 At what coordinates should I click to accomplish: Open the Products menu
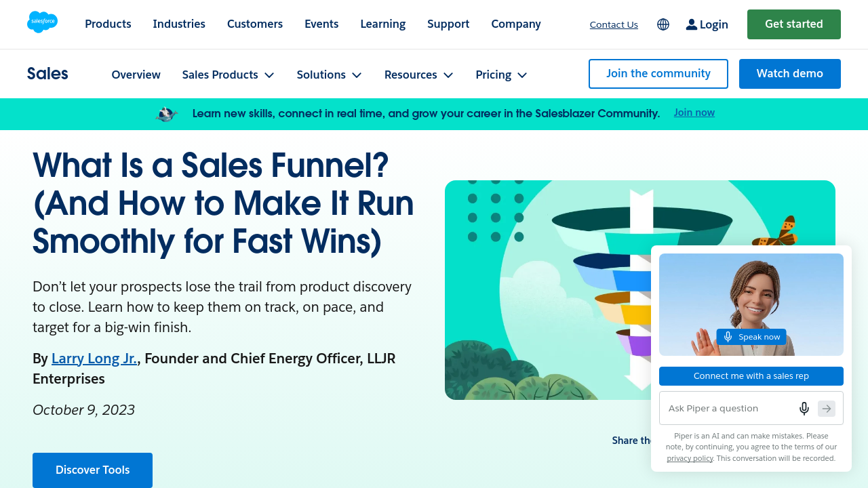108,24
